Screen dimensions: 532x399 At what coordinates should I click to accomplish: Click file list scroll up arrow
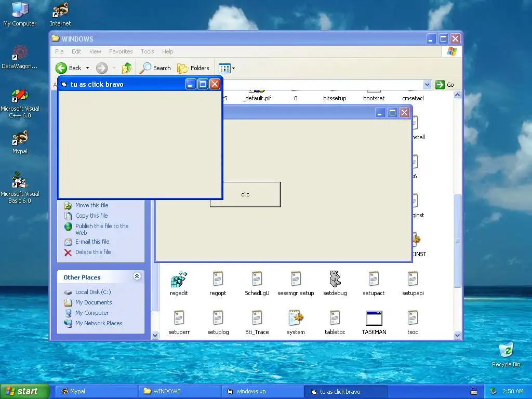point(457,95)
